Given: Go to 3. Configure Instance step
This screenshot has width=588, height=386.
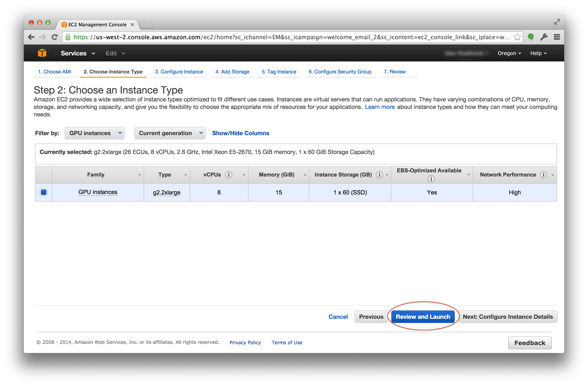Looking at the screenshot, I should click(x=179, y=72).
